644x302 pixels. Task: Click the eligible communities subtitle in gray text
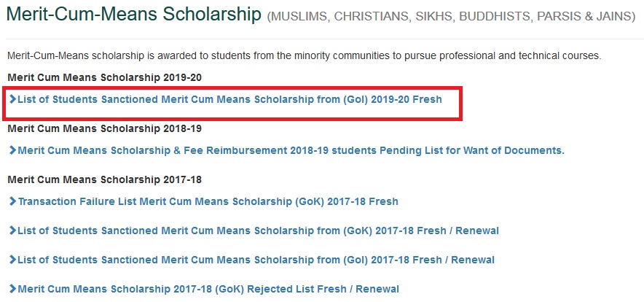pyautogui.click(x=452, y=17)
